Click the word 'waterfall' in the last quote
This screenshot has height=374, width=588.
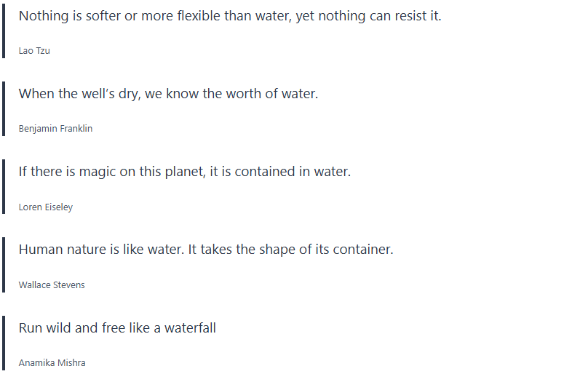click(190, 328)
